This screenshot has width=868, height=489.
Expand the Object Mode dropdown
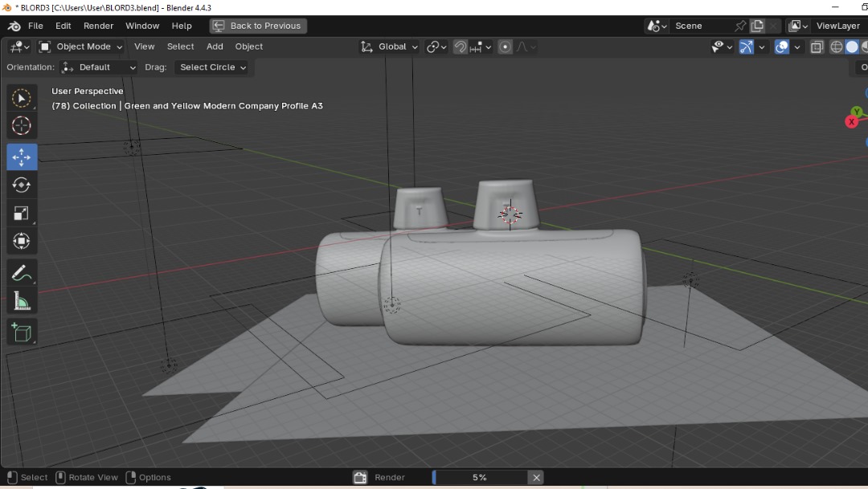click(81, 47)
